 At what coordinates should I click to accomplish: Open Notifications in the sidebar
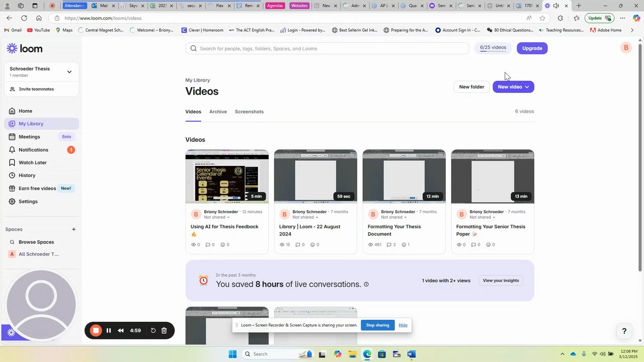click(42, 150)
